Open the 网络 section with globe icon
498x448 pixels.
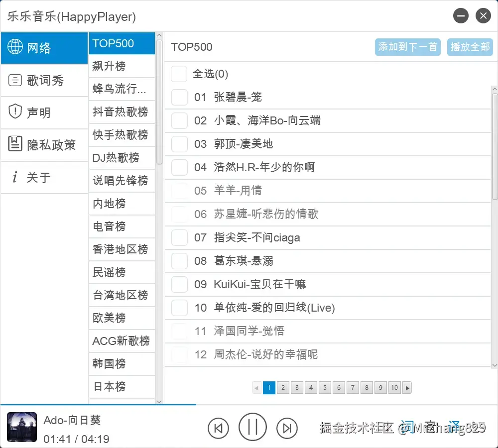[x=44, y=48]
